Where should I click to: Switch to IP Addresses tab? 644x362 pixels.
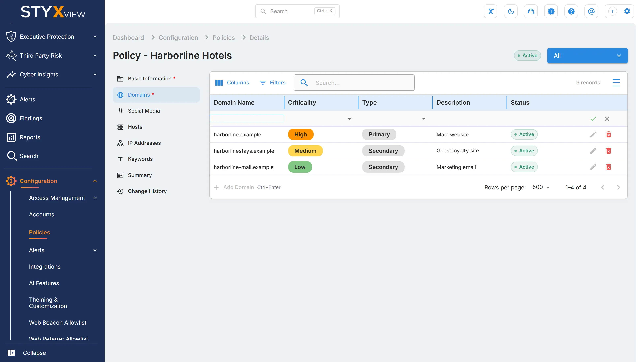pos(156,143)
